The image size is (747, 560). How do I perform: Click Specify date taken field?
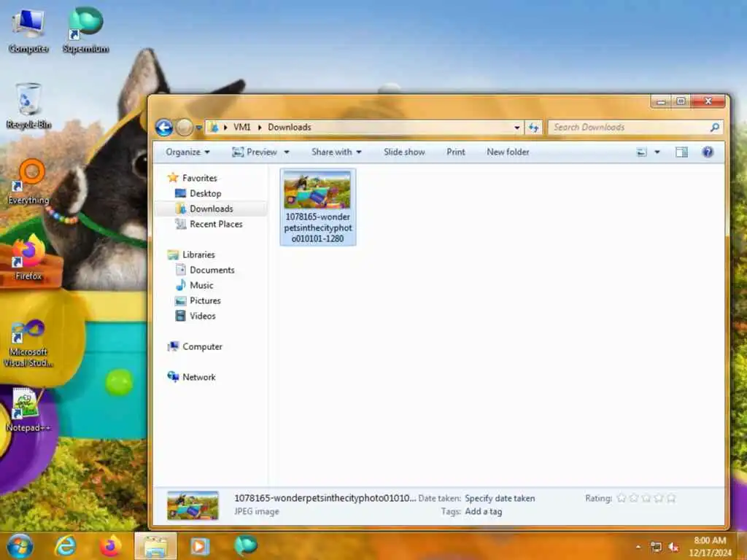tap(500, 499)
